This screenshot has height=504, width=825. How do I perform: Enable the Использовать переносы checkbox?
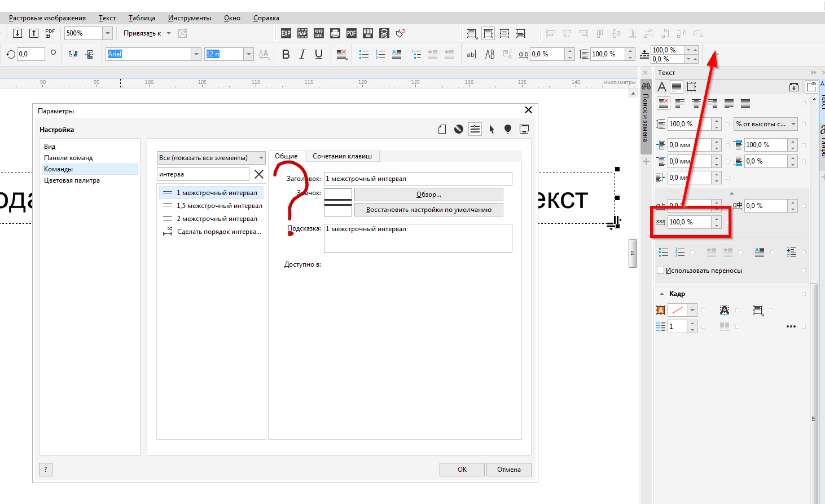[x=660, y=271]
